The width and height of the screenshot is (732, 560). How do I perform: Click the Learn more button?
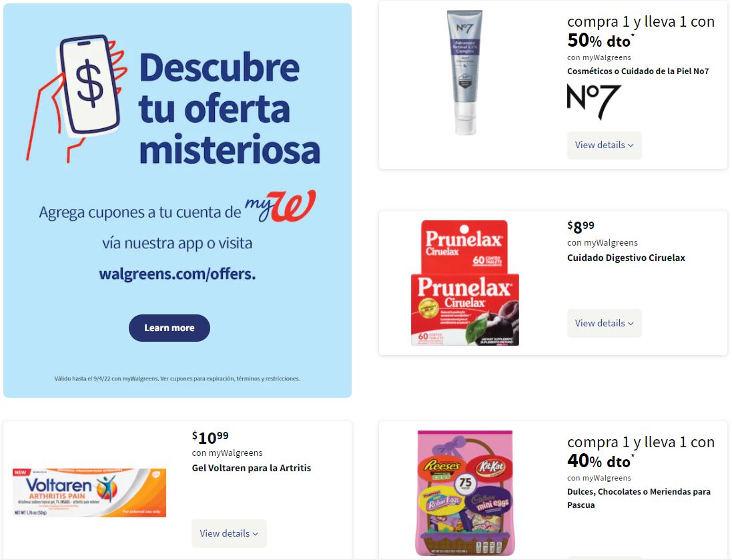[x=169, y=328]
